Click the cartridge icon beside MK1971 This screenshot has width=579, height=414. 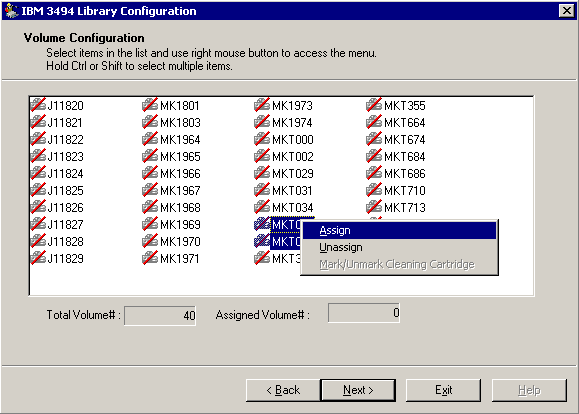tap(150, 258)
